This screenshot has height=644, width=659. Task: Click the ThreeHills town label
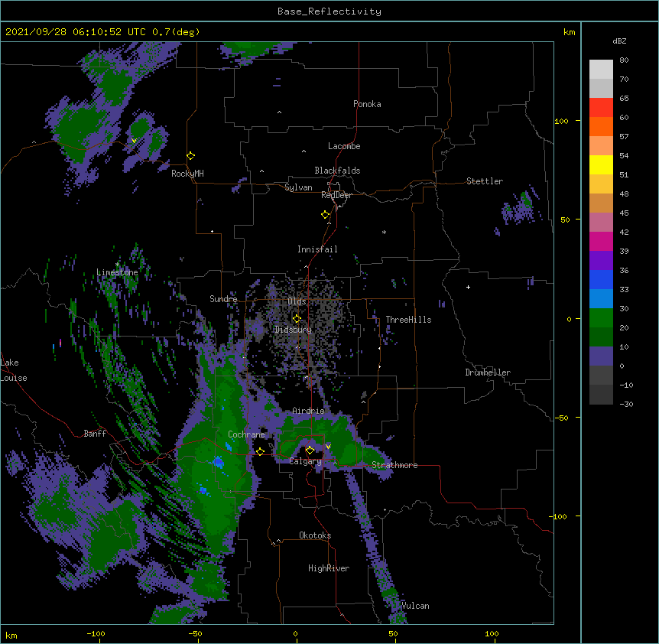pos(408,320)
